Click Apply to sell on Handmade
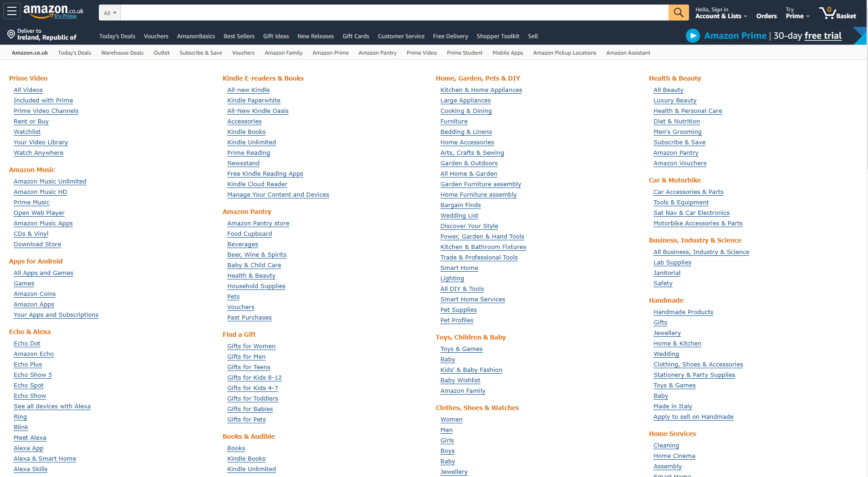This screenshot has width=868, height=477. click(693, 416)
